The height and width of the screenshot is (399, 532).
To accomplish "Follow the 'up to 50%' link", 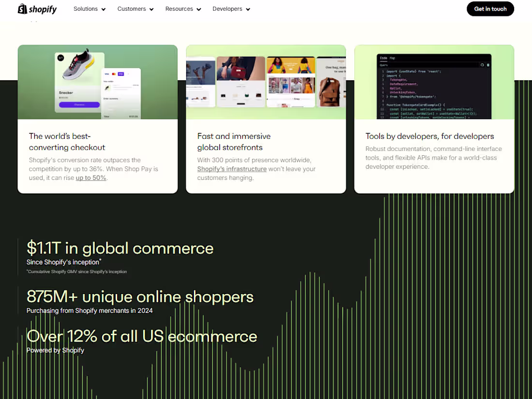I will pos(91,178).
